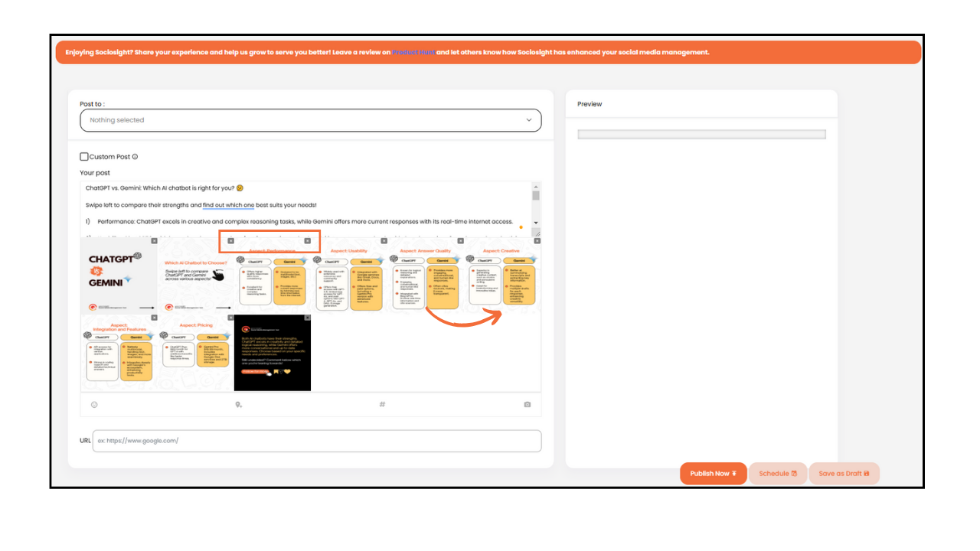Image resolution: width=980 pixels, height=551 pixels.
Task: Click the 'Your post' label
Action: tap(95, 173)
